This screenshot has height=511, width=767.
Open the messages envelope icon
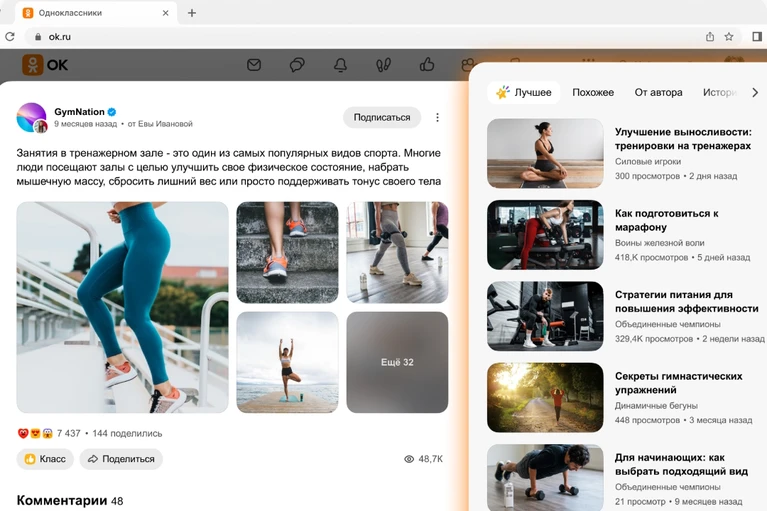pos(254,65)
